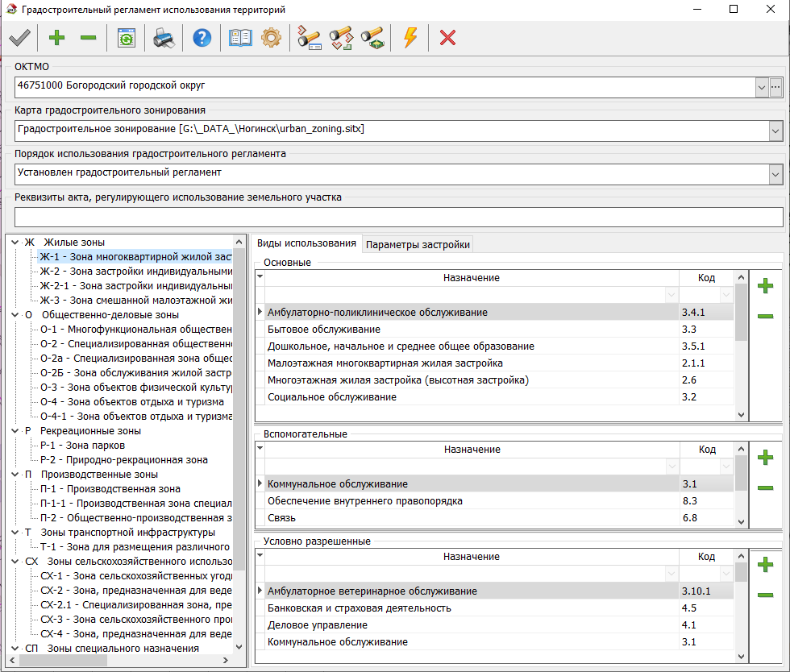Click the orange gear settings icon
Screen dimensions: 790x672
click(x=272, y=38)
